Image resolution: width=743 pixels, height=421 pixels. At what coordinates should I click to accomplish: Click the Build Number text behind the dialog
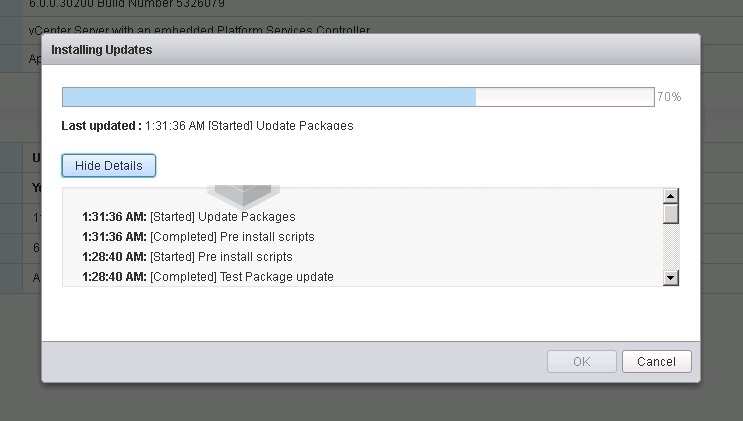point(127,4)
